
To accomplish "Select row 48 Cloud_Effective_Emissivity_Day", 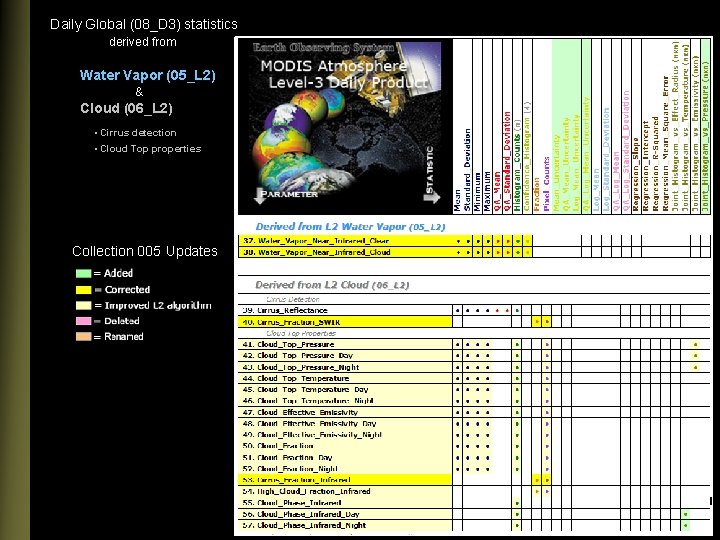I will pos(474,423).
